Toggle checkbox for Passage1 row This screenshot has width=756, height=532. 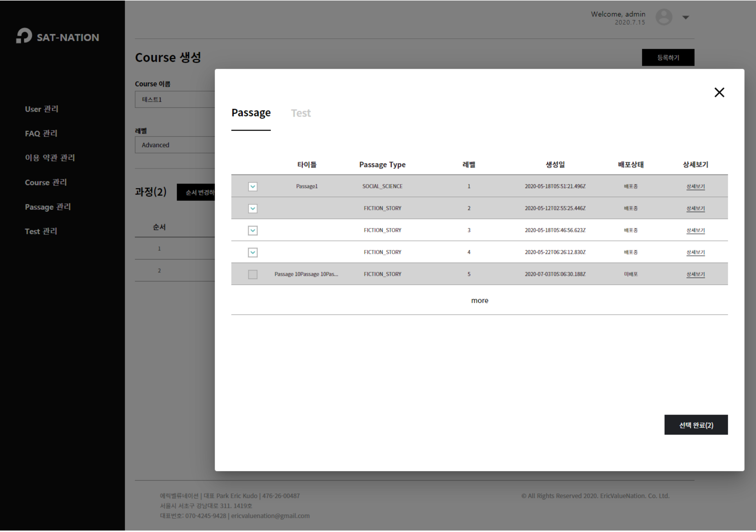(x=252, y=187)
